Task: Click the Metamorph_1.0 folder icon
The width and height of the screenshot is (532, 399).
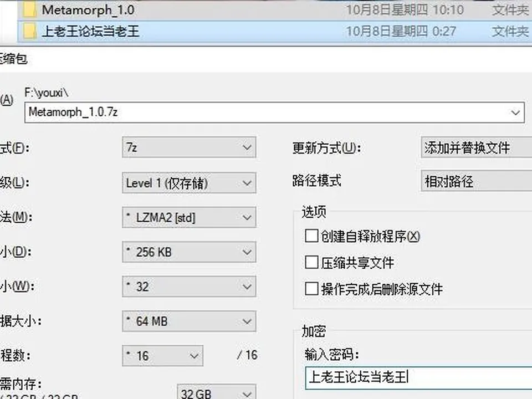Action: coord(30,10)
